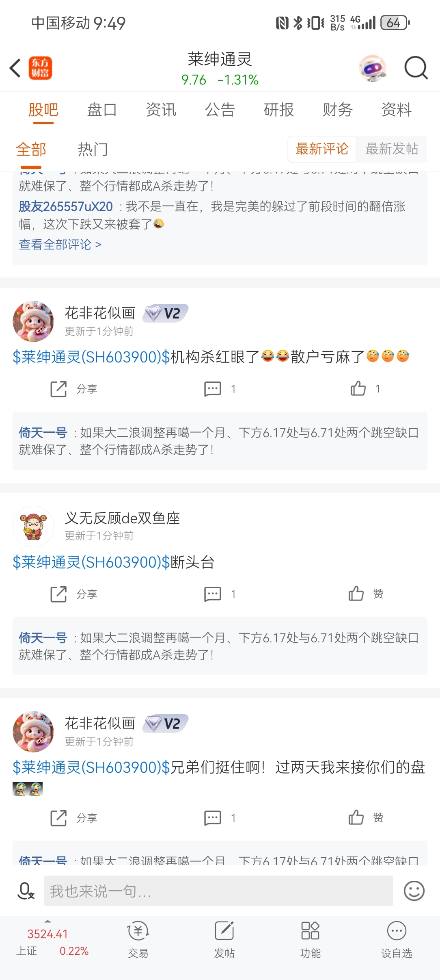Viewport: 440px width, 980px height.
Task: Open the robot assistant icon
Action: point(373,68)
